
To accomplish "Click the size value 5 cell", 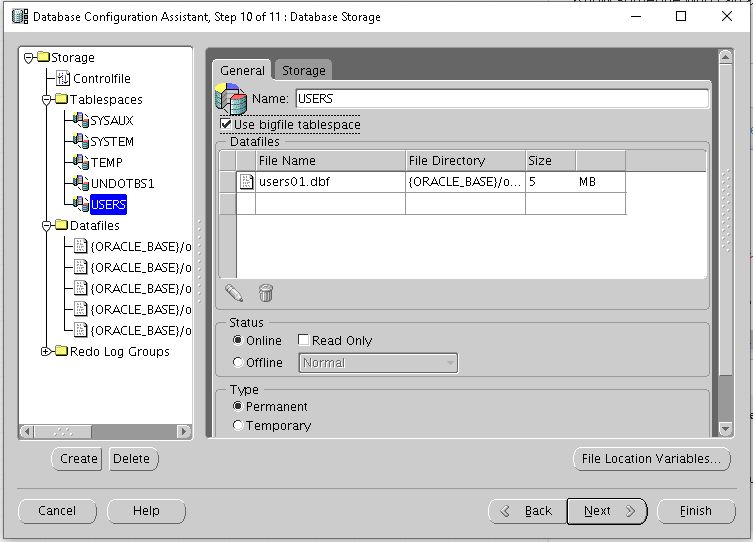I will point(550,181).
